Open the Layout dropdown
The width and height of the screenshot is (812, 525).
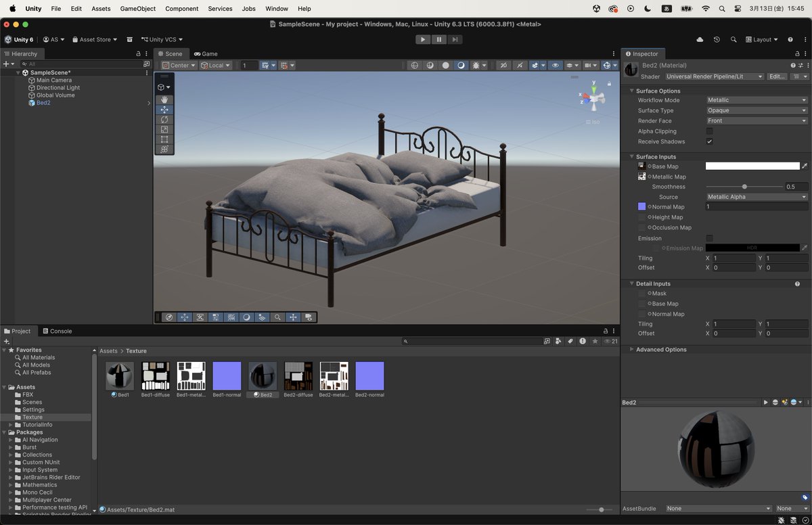point(762,40)
